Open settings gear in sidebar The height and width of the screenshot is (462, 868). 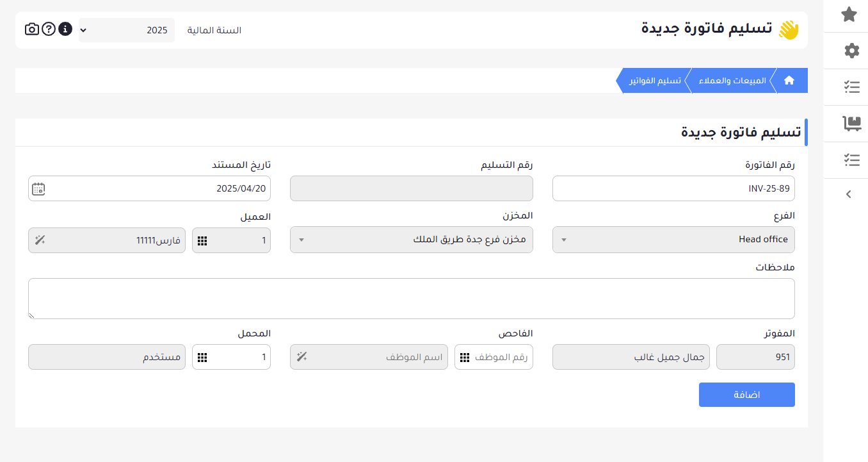[x=851, y=51]
